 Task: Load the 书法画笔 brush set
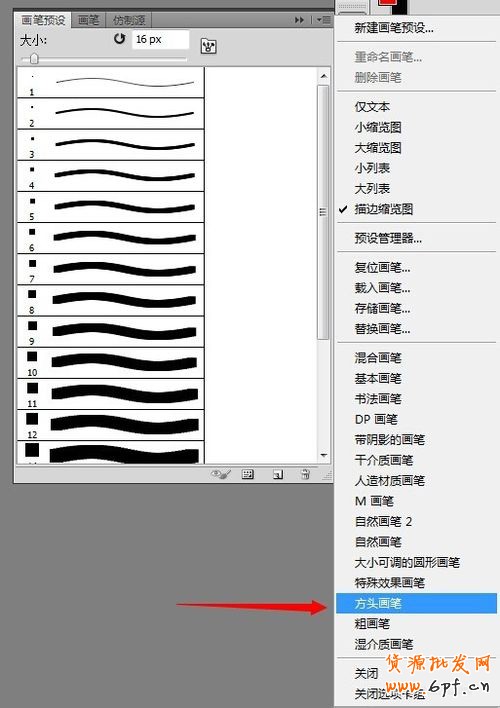[378, 399]
